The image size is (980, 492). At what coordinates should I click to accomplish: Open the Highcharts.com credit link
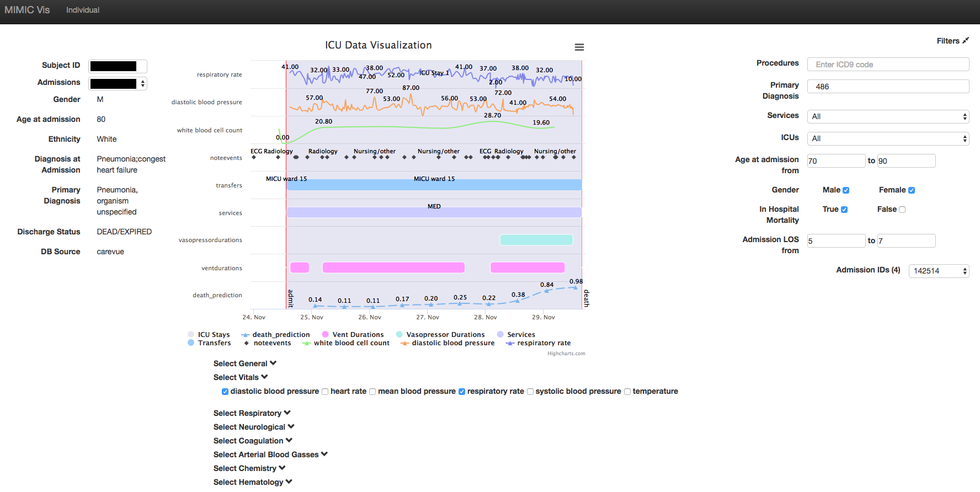click(x=566, y=354)
